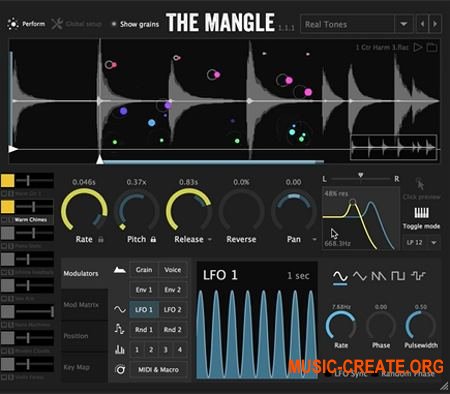Select the sawtooth LFO waveform icon
This screenshot has width=450, height=394.
coord(379,276)
